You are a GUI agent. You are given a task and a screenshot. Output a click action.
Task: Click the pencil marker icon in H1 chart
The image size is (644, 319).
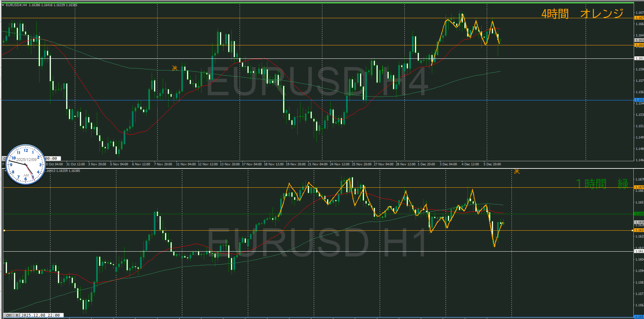[x=517, y=171]
